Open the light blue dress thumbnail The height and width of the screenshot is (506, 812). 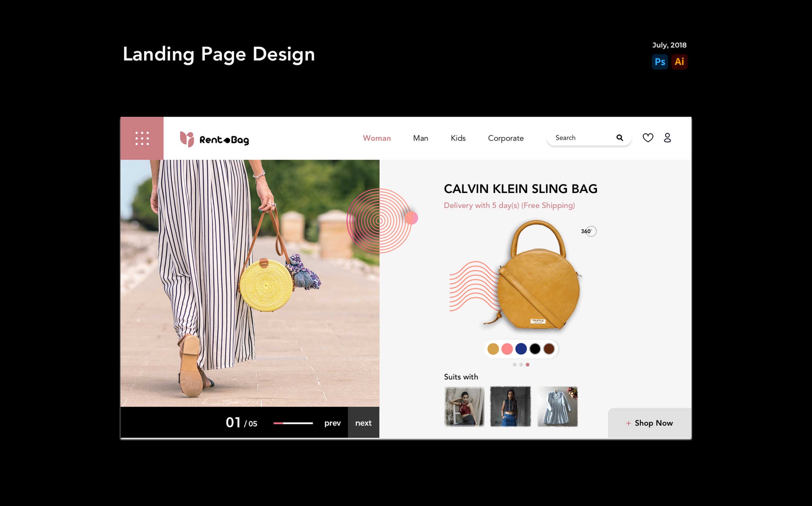[x=558, y=406]
